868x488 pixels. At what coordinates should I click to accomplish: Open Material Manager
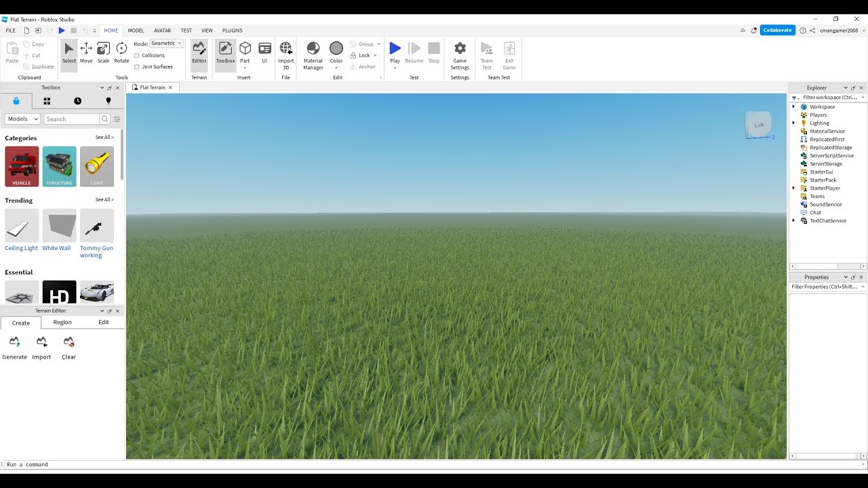[x=313, y=54]
